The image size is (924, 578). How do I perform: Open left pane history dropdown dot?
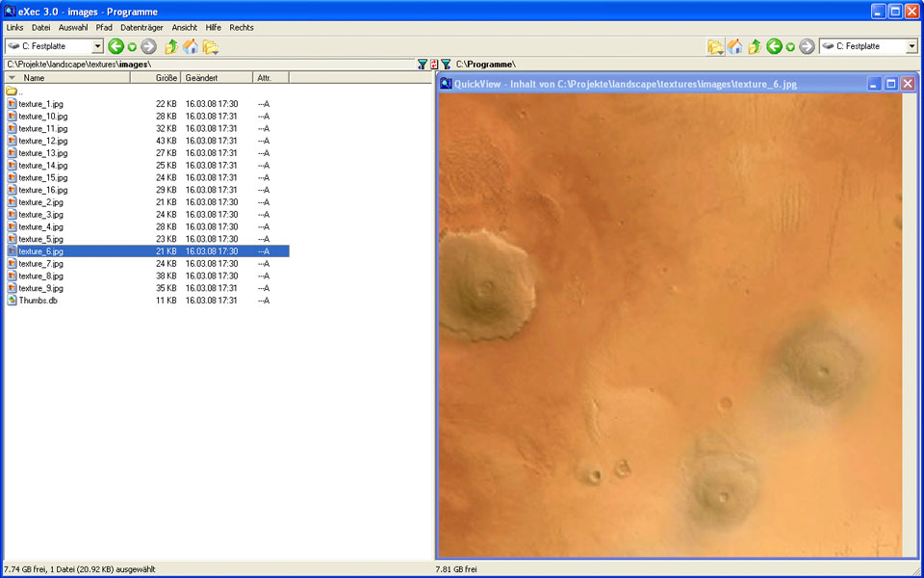(x=132, y=46)
